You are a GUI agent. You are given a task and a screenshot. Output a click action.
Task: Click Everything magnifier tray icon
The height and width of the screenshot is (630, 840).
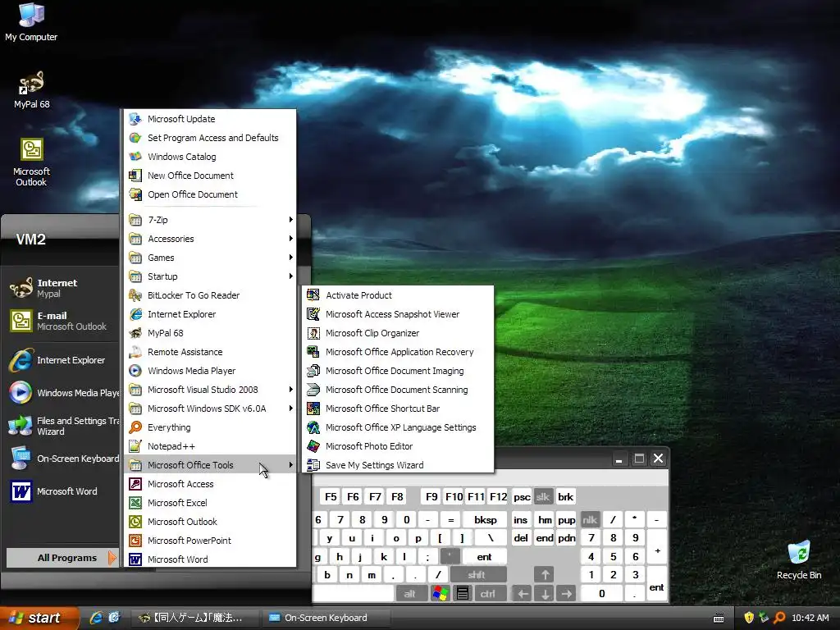pos(779,618)
